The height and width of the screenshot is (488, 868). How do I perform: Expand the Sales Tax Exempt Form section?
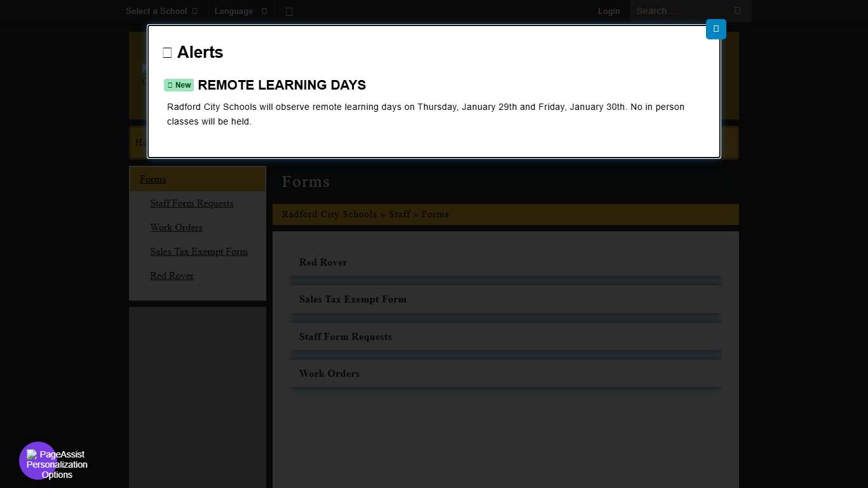pyautogui.click(x=353, y=299)
